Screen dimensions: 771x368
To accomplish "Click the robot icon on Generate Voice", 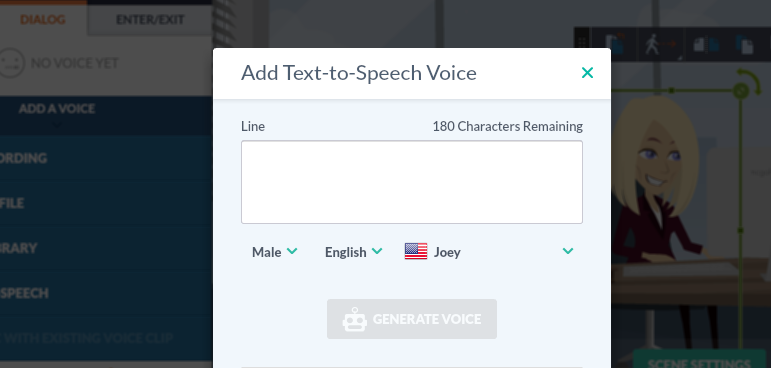I will [355, 319].
